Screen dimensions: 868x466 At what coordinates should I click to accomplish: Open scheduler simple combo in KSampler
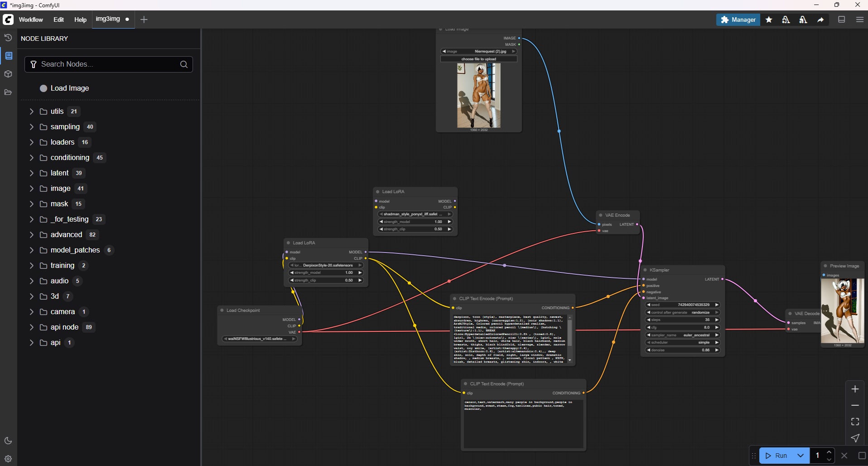point(683,342)
